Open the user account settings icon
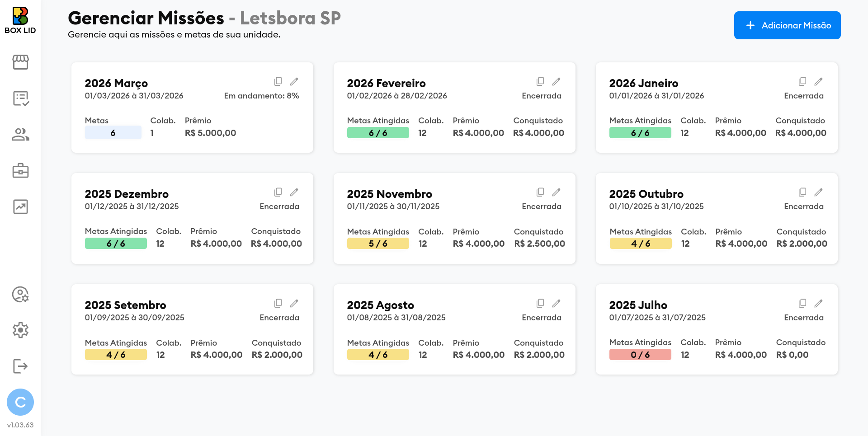 [x=20, y=295]
